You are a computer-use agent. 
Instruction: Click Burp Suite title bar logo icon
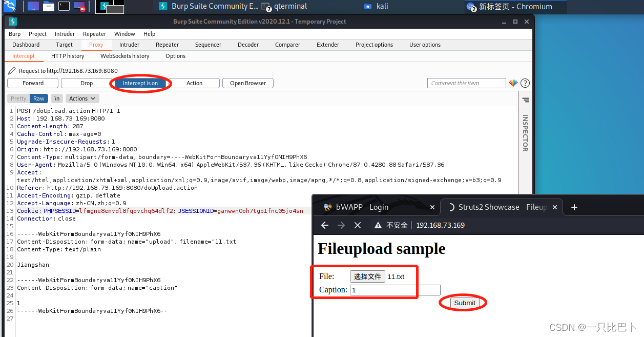click(x=13, y=22)
